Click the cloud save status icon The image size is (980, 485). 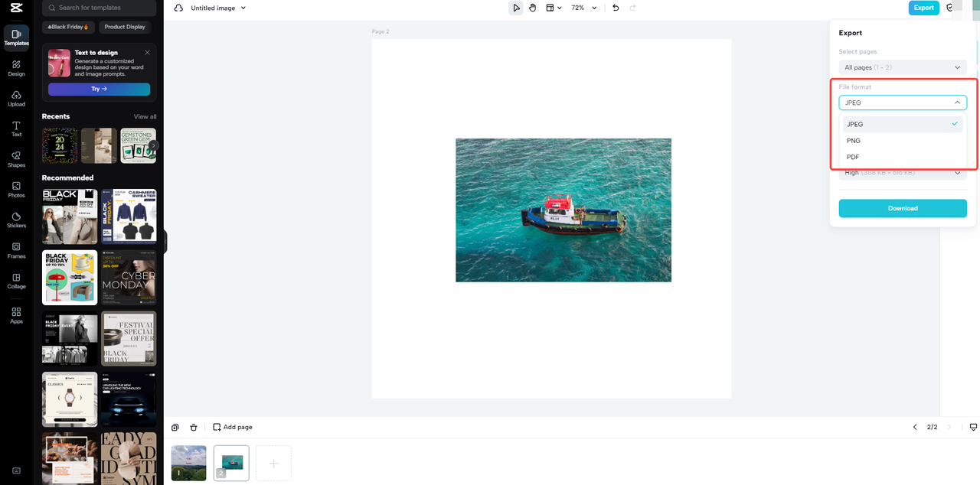178,8
